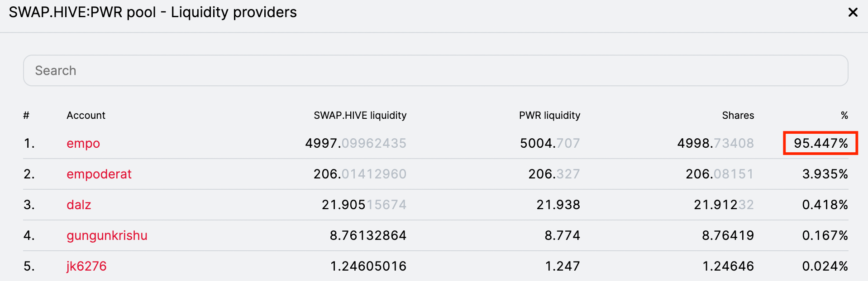868x281 pixels.
Task: Open the dalz account link
Action: (x=79, y=205)
